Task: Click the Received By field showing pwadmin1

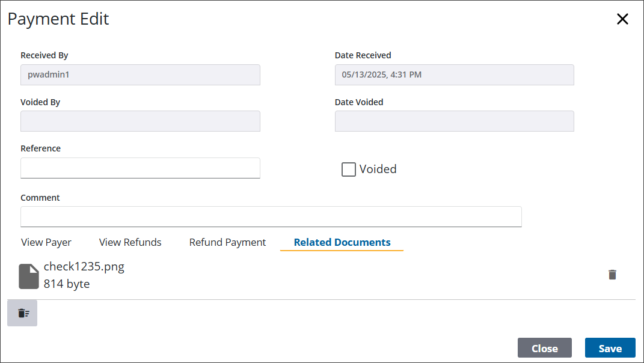Action: pyautogui.click(x=140, y=75)
